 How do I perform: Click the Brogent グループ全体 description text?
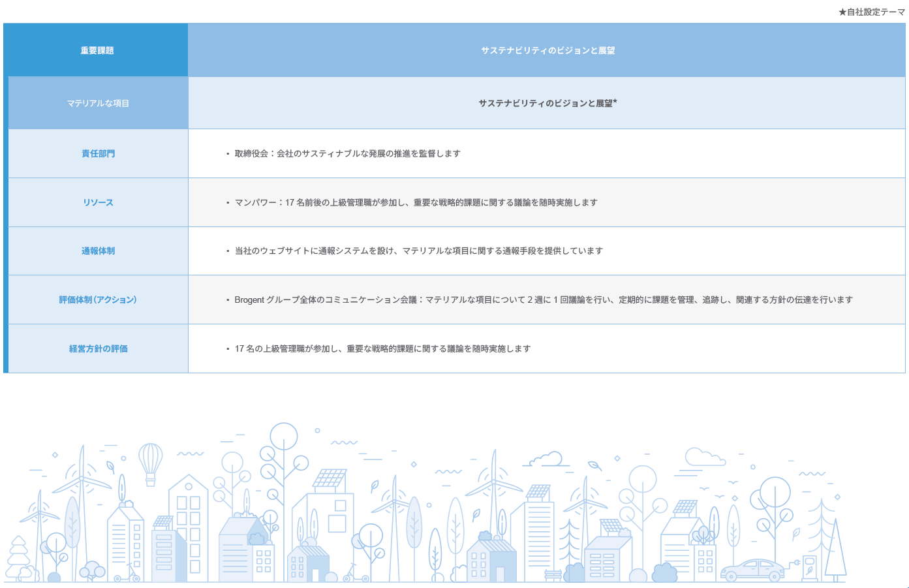coord(544,300)
